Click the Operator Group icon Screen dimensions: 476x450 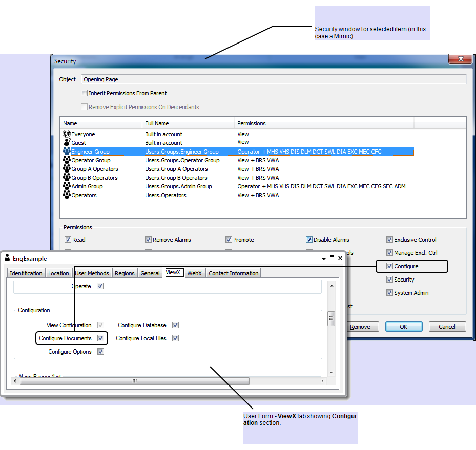pos(66,160)
